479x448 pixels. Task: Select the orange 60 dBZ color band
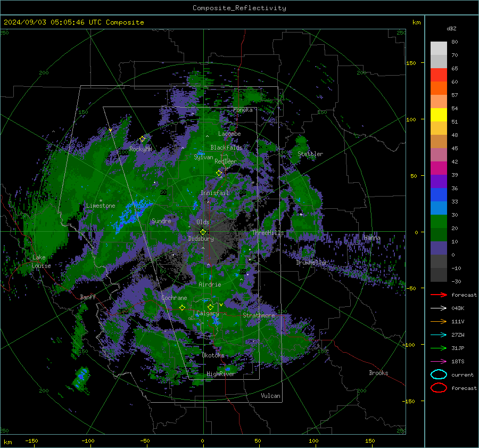pyautogui.click(x=439, y=88)
